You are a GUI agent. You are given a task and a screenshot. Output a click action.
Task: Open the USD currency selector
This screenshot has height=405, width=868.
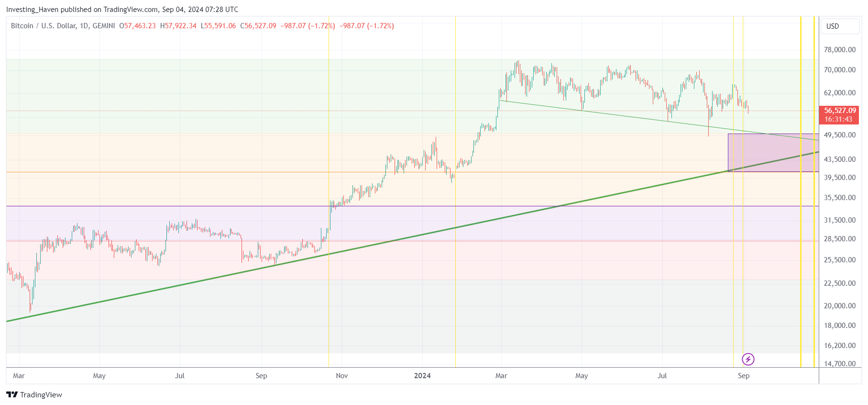click(840, 26)
